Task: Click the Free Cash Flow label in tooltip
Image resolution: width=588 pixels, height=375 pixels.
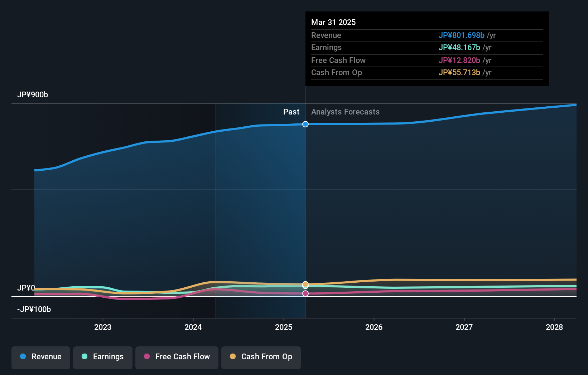Action: [338, 60]
